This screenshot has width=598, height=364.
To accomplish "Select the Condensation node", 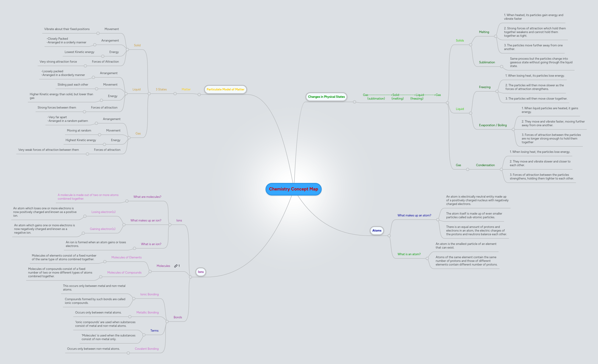I will point(485,165).
